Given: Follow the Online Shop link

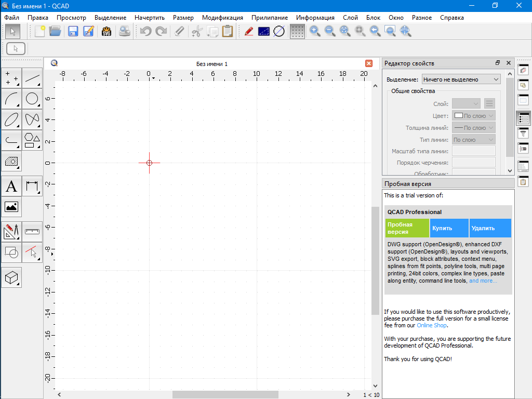Looking at the screenshot, I should click(432, 325).
